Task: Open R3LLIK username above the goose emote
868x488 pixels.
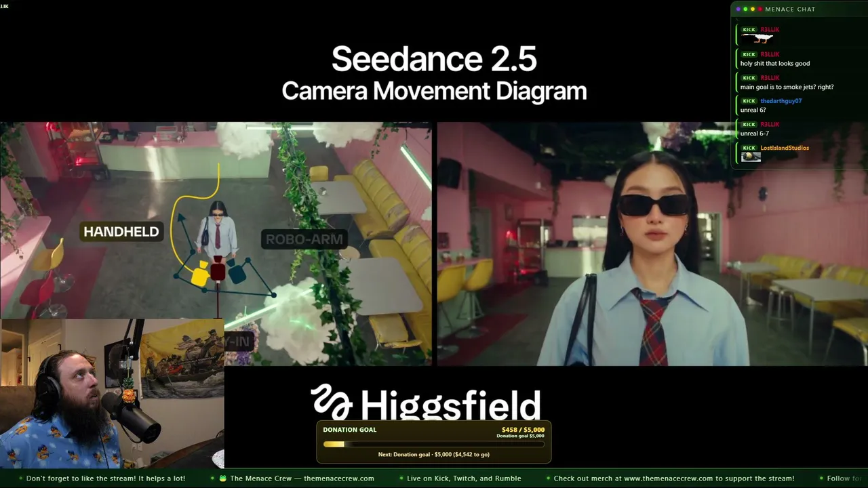Action: pos(770,30)
